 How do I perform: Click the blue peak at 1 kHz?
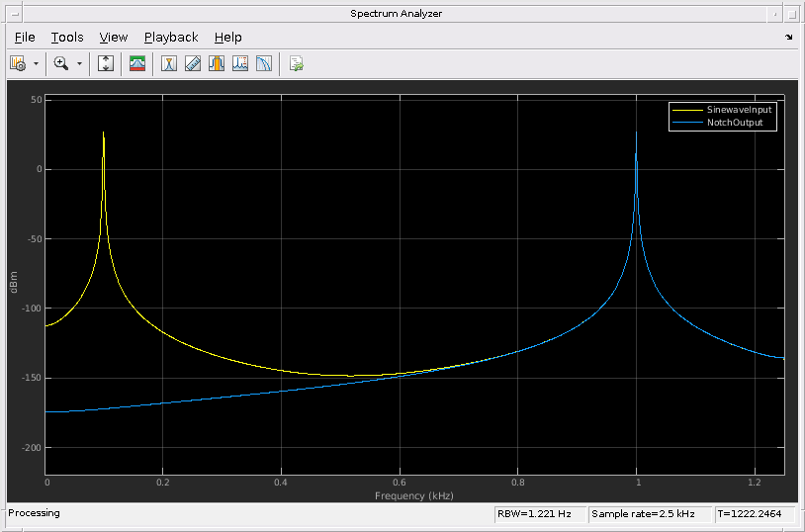637,134
